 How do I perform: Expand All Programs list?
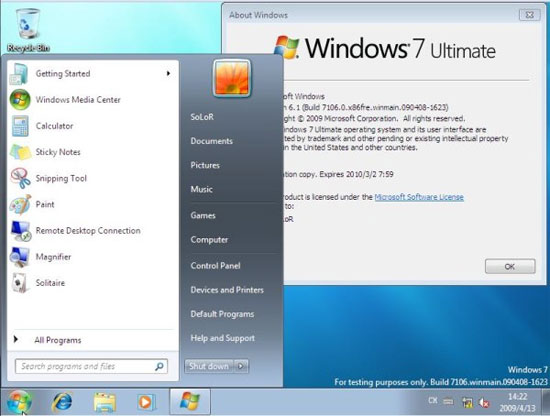[58, 340]
